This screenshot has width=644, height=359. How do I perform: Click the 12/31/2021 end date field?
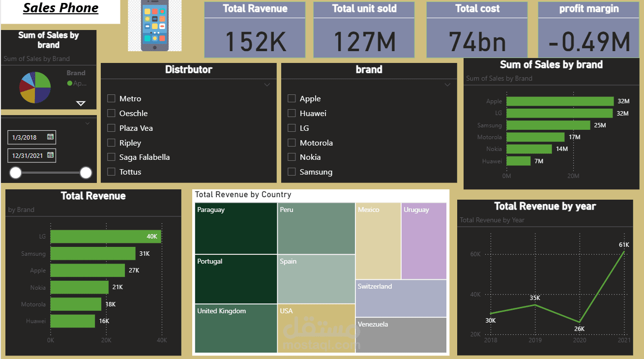coord(32,155)
